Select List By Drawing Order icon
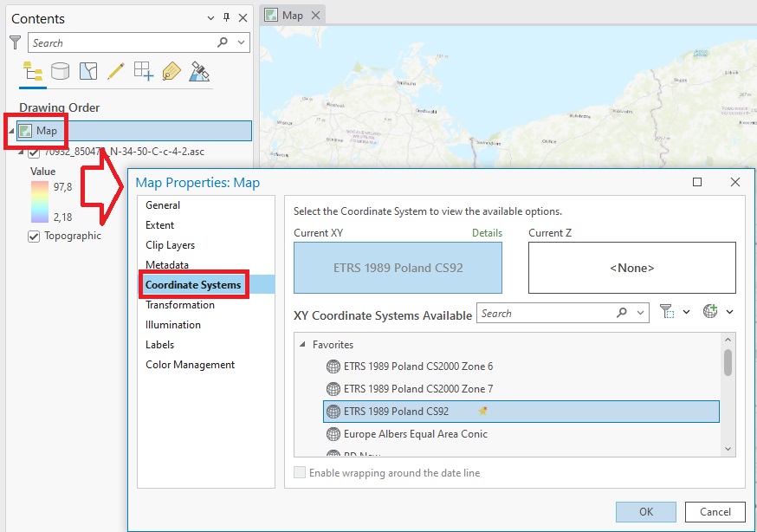 coord(33,71)
